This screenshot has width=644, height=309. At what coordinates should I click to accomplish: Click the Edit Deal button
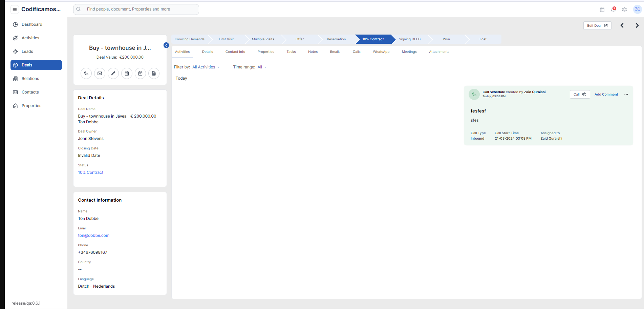[x=597, y=26]
